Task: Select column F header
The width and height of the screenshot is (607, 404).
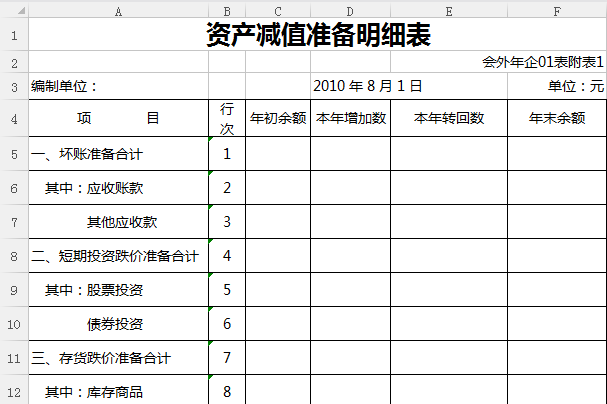Action: 556,11
